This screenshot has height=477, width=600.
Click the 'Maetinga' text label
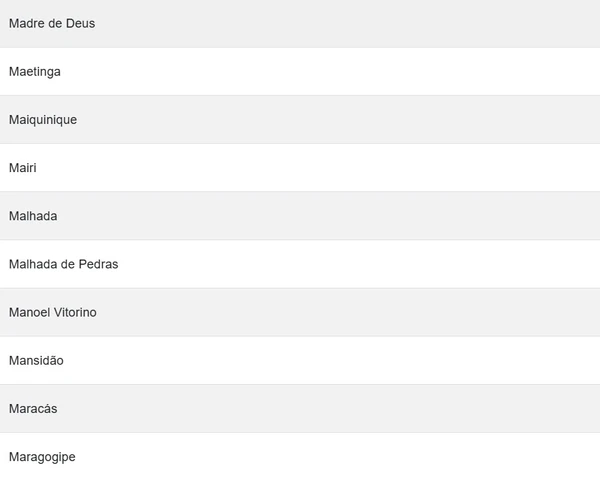point(35,71)
